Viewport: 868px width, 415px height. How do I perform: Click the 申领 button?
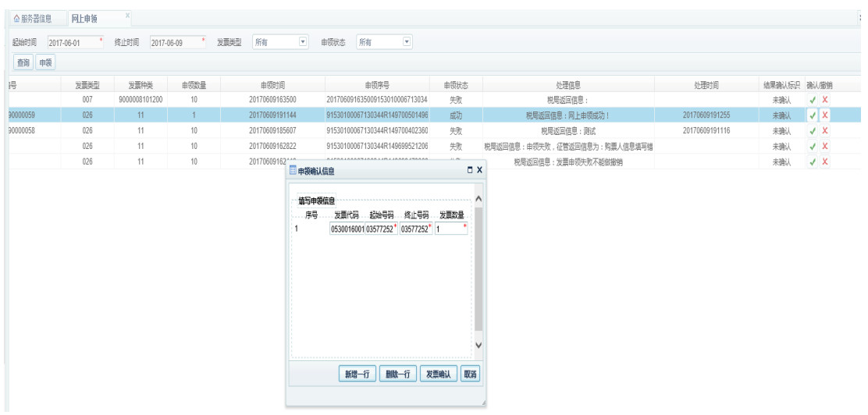coord(45,63)
